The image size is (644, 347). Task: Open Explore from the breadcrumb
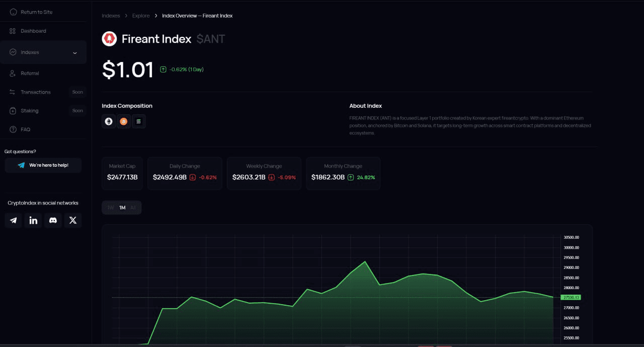click(141, 16)
